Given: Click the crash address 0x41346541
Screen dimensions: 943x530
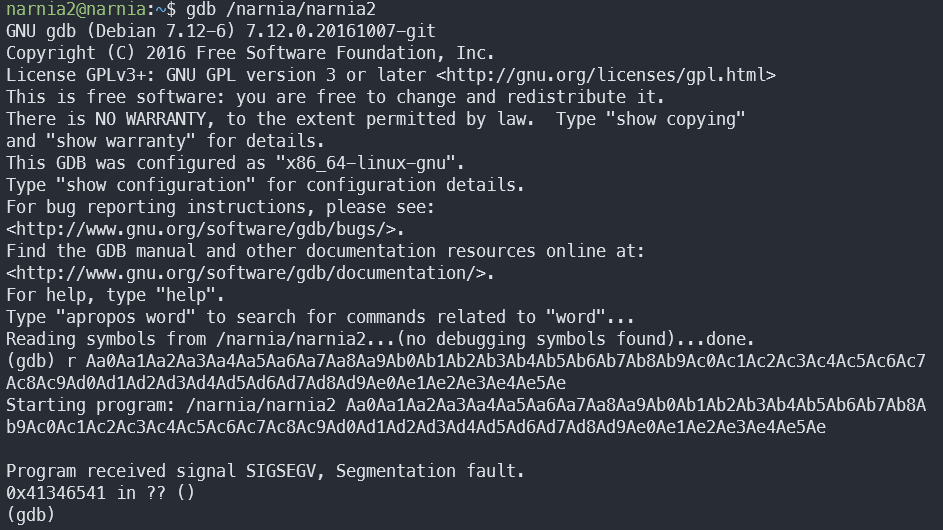Looking at the screenshot, I should [56, 493].
